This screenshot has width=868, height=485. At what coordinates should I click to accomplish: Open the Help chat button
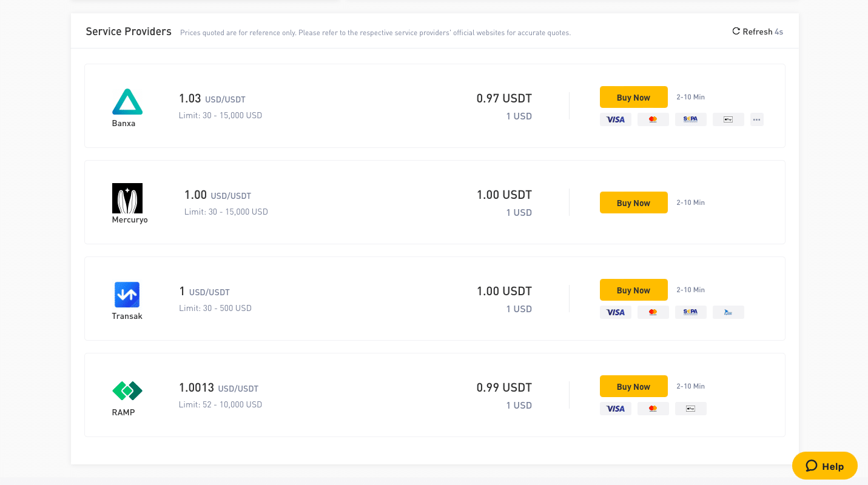(825, 466)
